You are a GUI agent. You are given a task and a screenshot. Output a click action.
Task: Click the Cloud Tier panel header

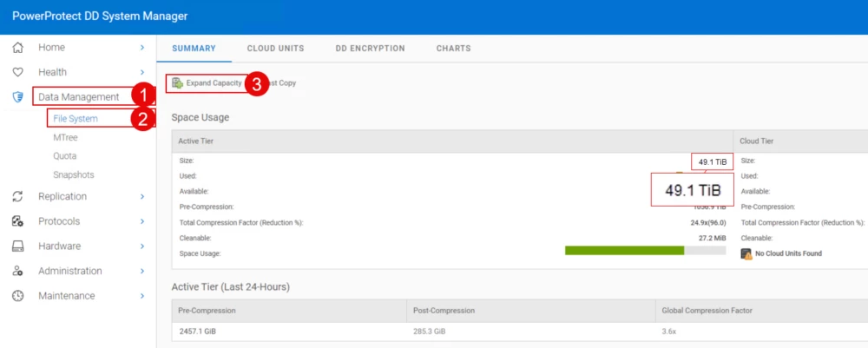(x=800, y=141)
